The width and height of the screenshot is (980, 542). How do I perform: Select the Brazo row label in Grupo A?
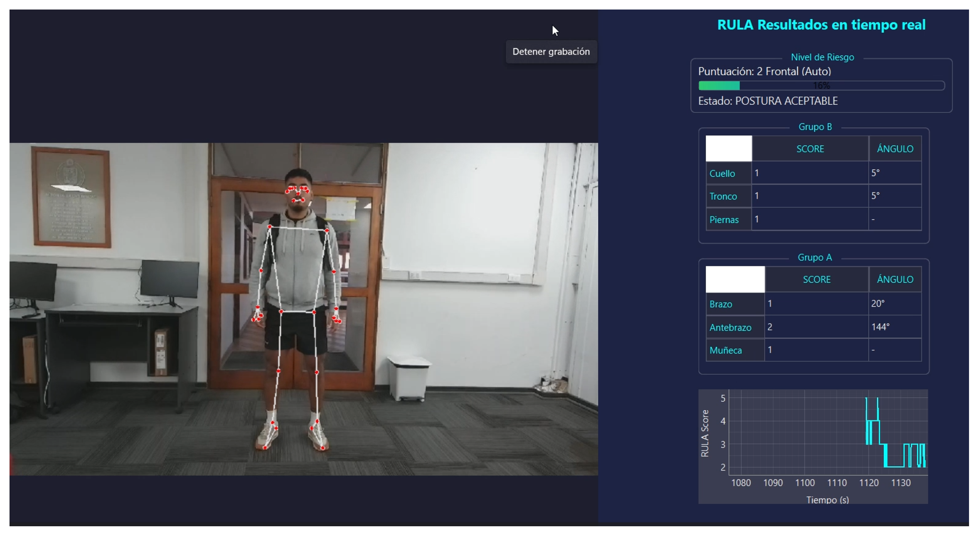pyautogui.click(x=720, y=304)
